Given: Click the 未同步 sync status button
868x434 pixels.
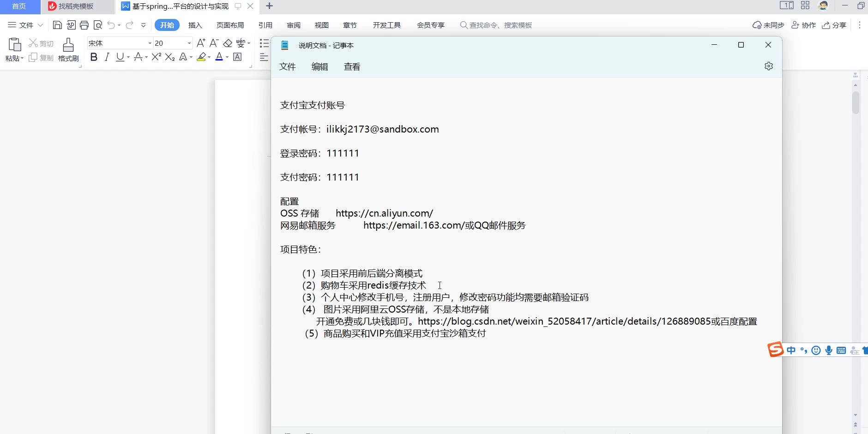Looking at the screenshot, I should click(769, 25).
